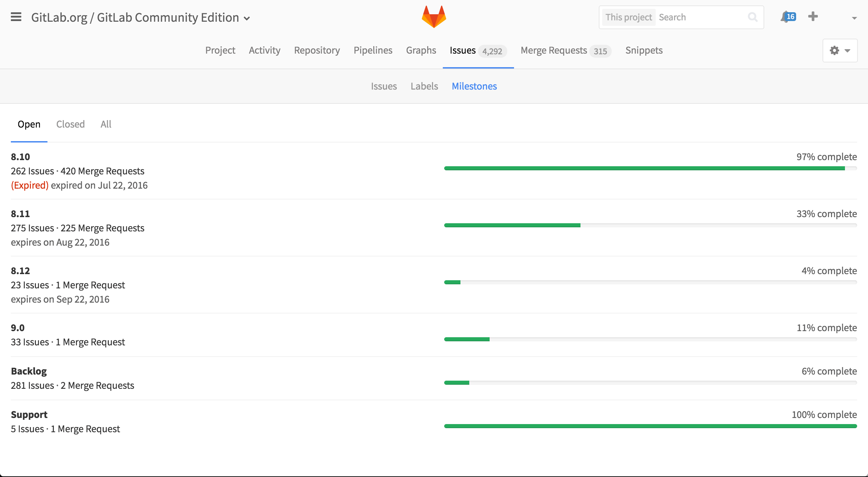This screenshot has height=477, width=868.
Task: Expand the project name dropdown chevron
Action: tap(247, 18)
